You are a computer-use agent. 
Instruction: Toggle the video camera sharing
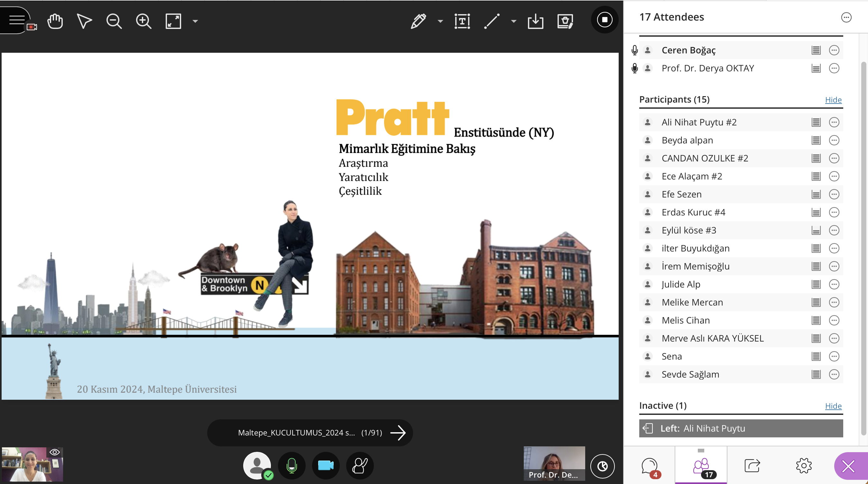[326, 465]
